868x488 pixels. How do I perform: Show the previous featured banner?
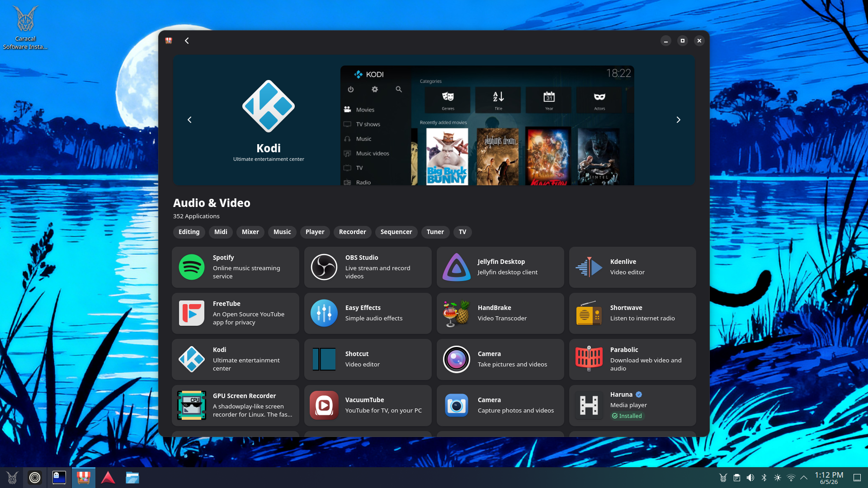click(x=189, y=120)
